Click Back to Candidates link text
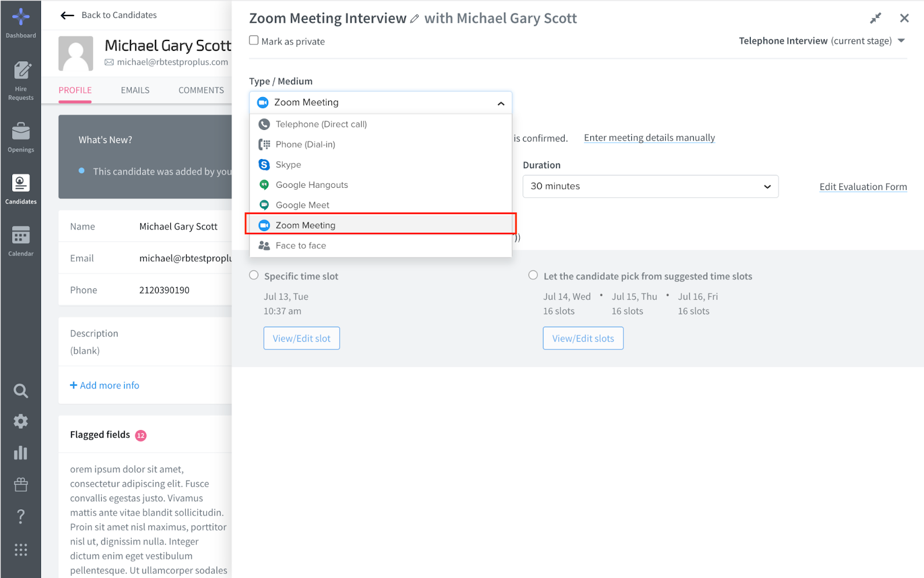 [x=119, y=15]
